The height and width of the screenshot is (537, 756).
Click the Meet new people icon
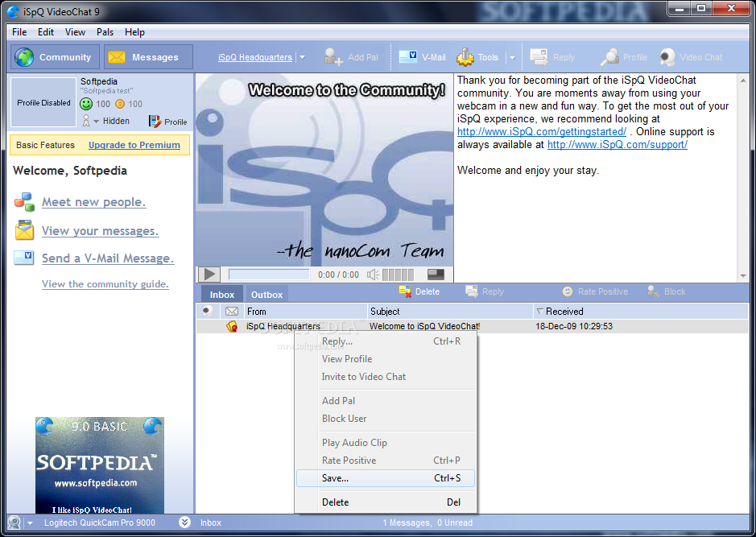tap(24, 202)
